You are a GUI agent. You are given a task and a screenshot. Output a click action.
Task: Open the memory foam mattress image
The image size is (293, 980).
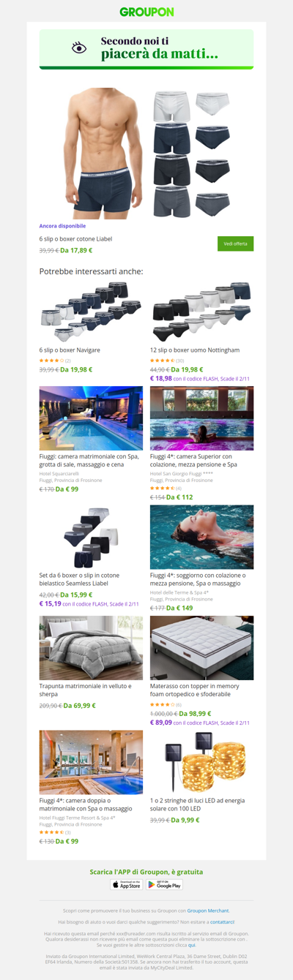pyautogui.click(x=201, y=648)
